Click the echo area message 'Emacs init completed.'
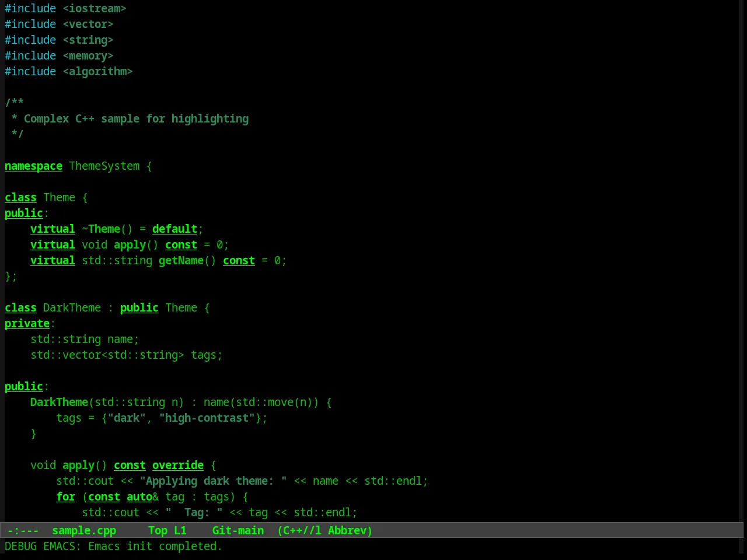747x560 pixels. click(x=155, y=546)
